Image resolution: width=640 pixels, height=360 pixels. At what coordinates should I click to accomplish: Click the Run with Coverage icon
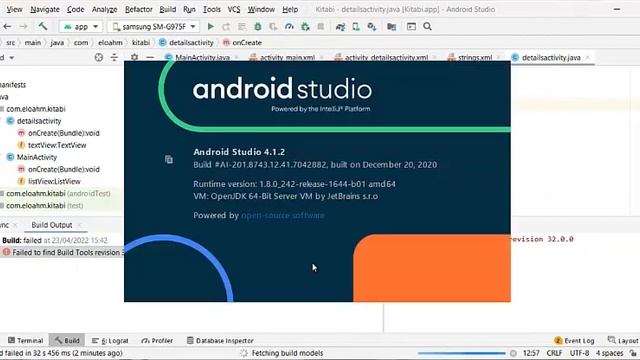click(273, 27)
